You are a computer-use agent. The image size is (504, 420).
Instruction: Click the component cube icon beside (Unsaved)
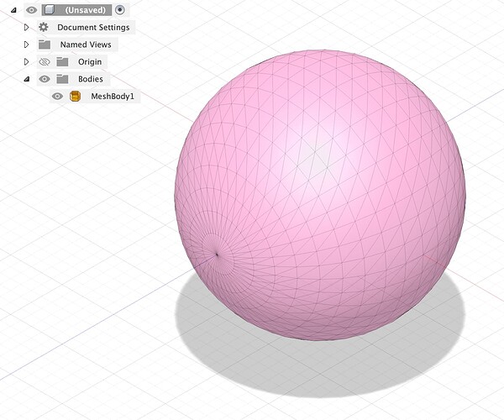(50, 10)
